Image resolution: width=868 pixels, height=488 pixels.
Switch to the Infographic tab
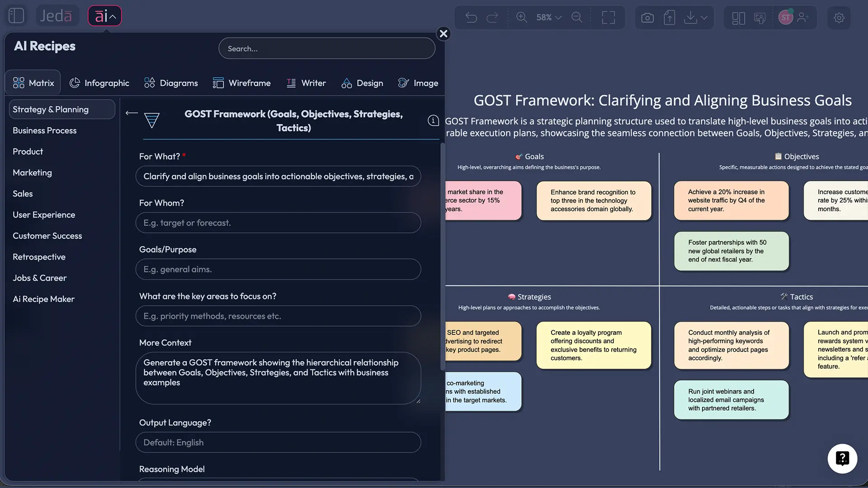[100, 83]
